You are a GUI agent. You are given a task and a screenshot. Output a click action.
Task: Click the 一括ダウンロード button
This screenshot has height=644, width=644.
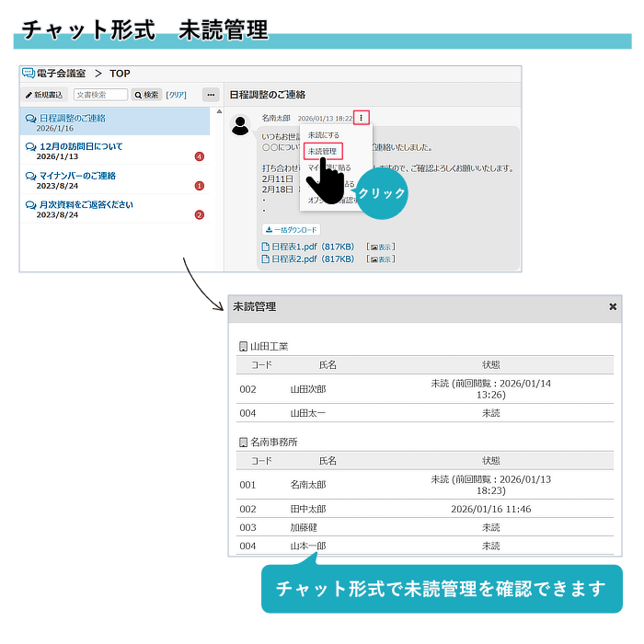pos(291,230)
